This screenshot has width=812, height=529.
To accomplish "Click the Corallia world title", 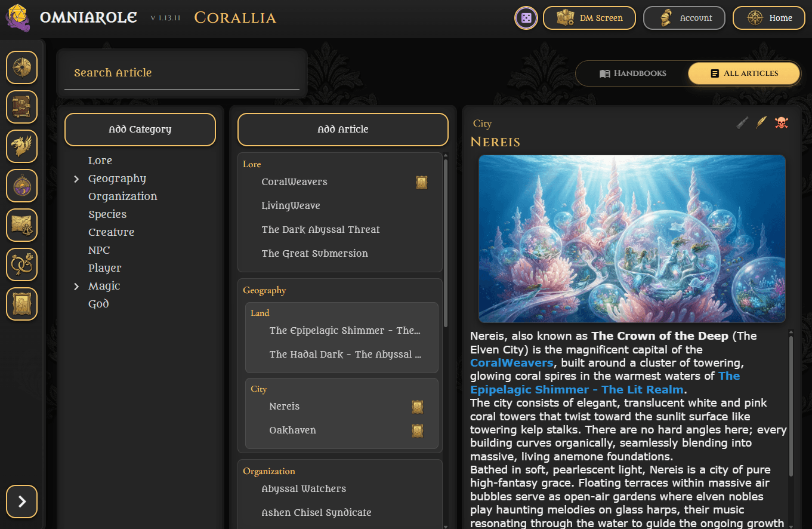I will click(235, 18).
